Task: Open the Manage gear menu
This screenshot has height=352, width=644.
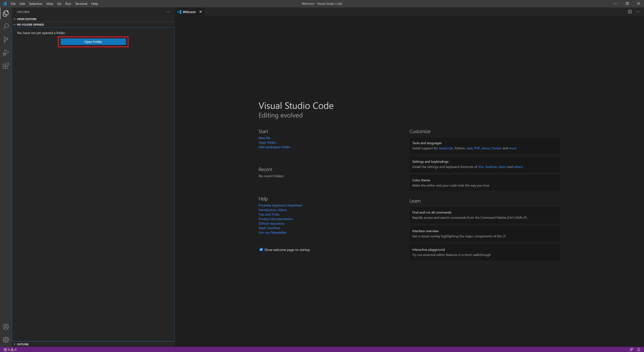Action: click(x=6, y=340)
